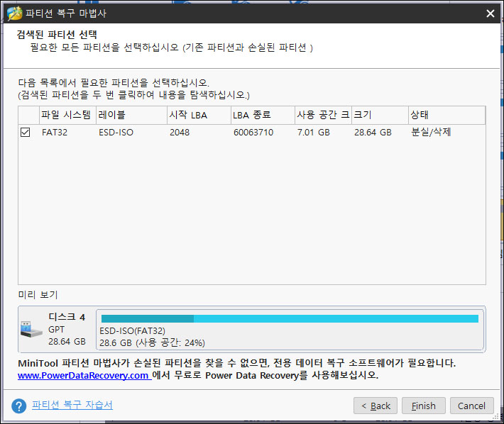Click the ESD-ISO partition usage bar in preview
504x424 pixels.
pyautogui.click(x=290, y=318)
